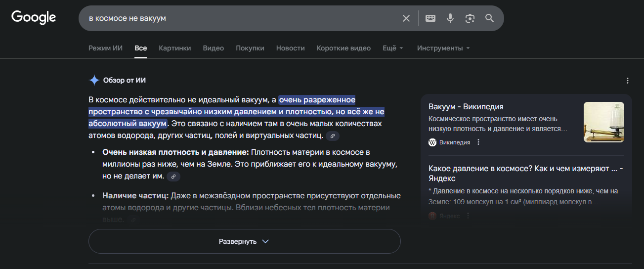Image resolution: width=644 pixels, height=269 pixels.
Task: Open the Вакуум - Википедия link
Action: (466, 107)
